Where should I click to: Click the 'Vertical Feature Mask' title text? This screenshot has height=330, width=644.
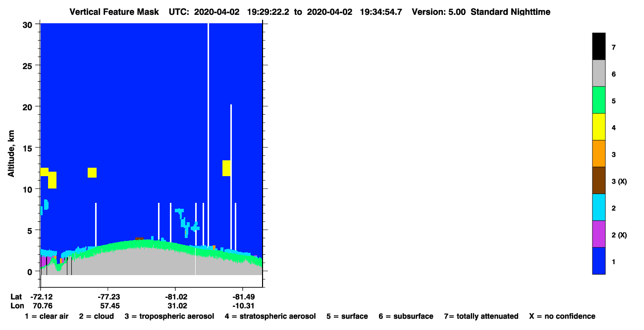114,11
